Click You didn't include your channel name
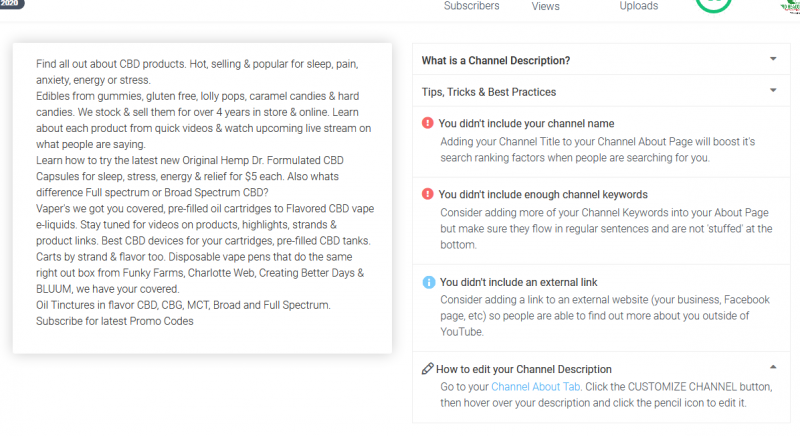 click(525, 124)
